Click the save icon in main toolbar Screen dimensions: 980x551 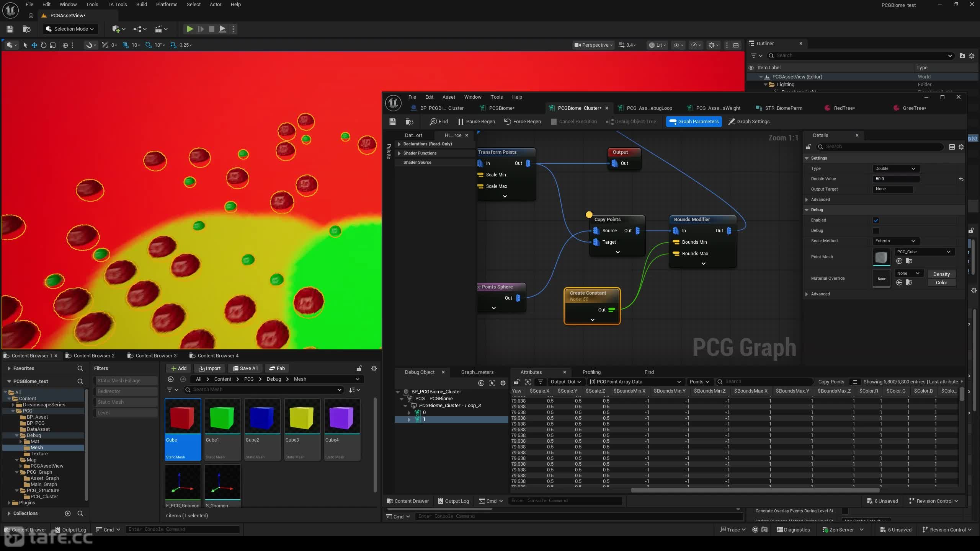10,29
